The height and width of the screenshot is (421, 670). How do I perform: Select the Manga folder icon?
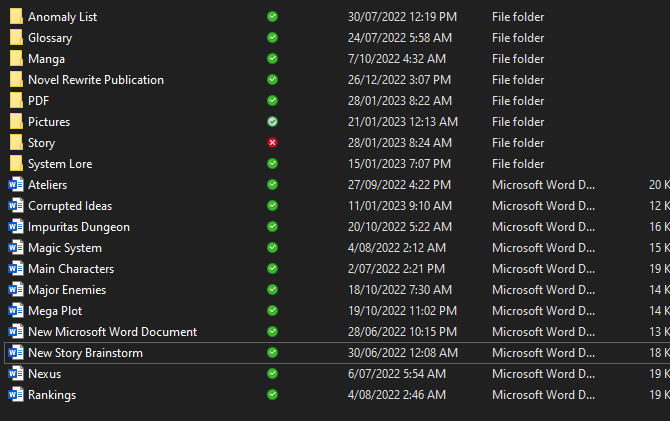coord(15,59)
